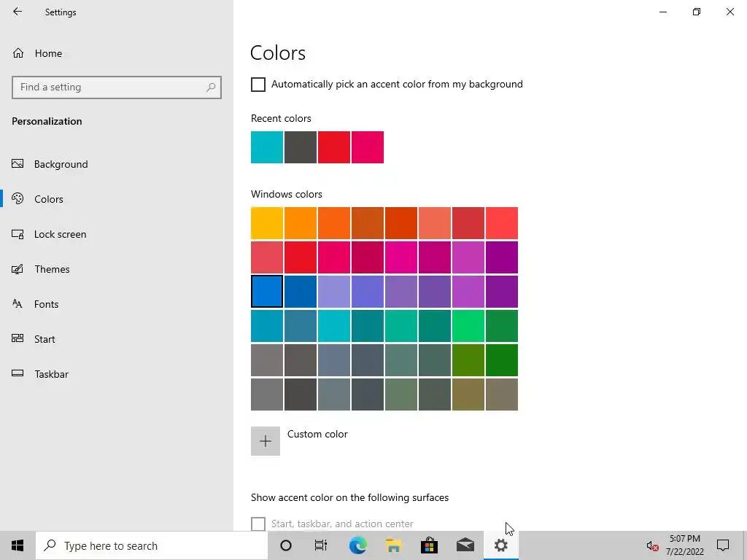Enable automatically pick an accent color checkbox
Viewport: 747px width, 560px height.
click(x=258, y=85)
